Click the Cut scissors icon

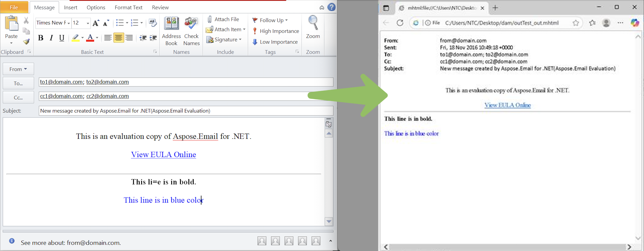click(x=26, y=20)
